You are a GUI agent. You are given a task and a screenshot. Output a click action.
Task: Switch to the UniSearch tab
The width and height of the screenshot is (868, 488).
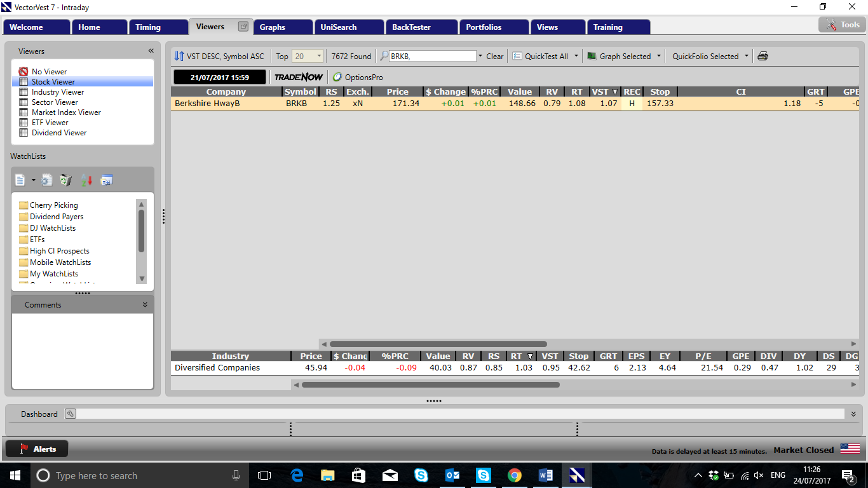[349, 27]
